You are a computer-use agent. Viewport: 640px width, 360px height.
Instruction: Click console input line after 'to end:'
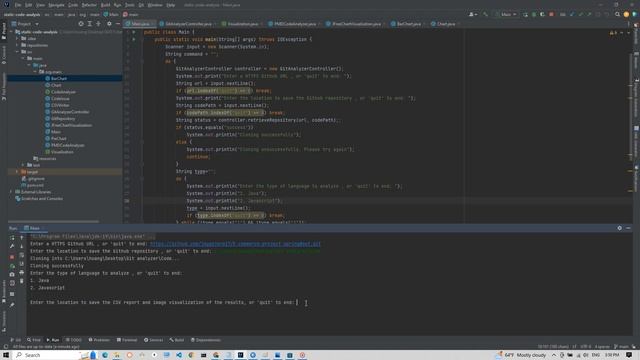point(297,302)
